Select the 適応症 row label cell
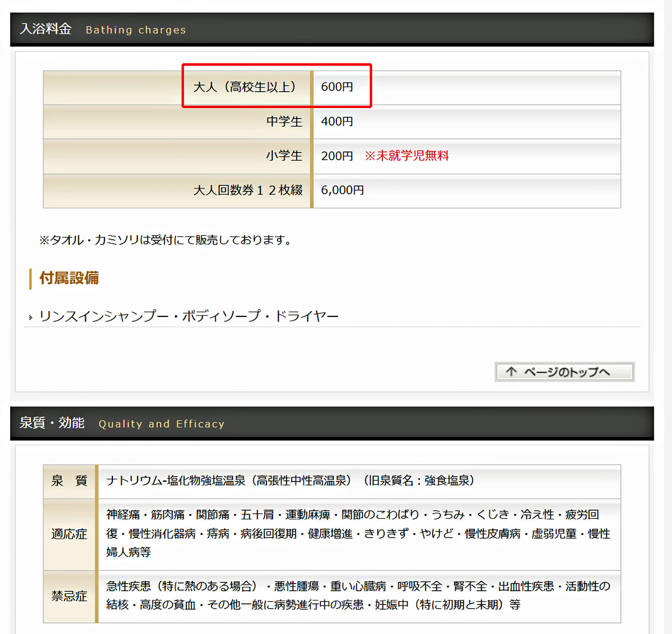This screenshot has height=634, width=672. point(69,534)
